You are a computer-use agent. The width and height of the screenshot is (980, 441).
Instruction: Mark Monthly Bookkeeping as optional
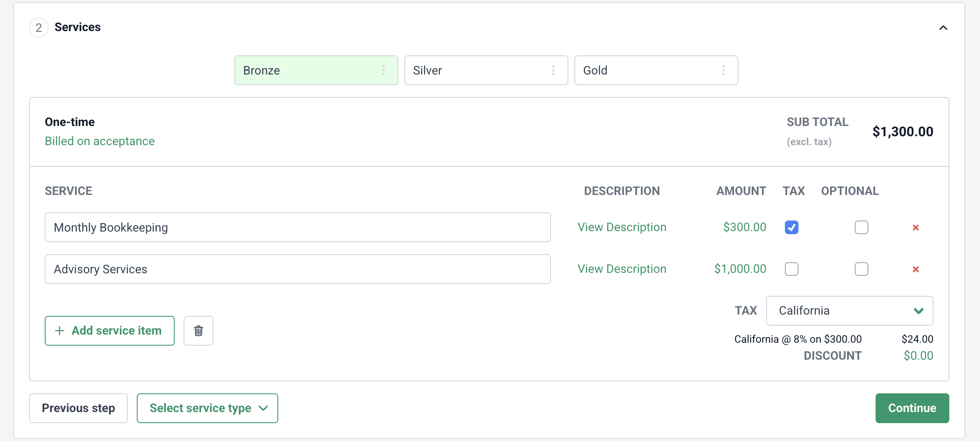pos(861,227)
